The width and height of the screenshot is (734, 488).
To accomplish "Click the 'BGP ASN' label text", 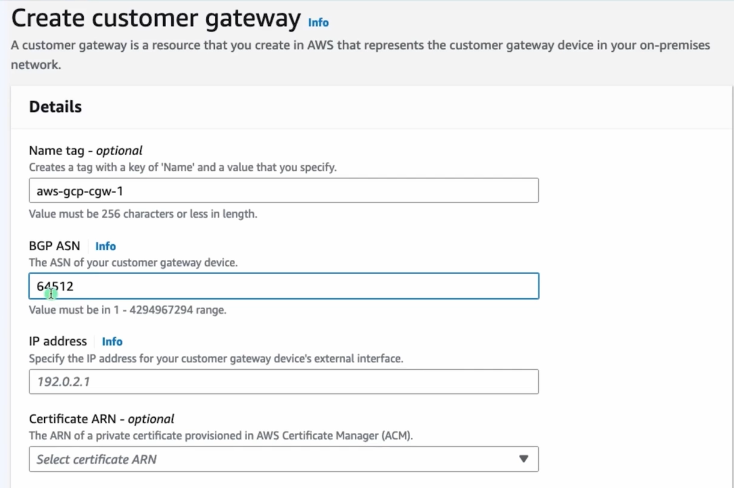I will [54, 246].
